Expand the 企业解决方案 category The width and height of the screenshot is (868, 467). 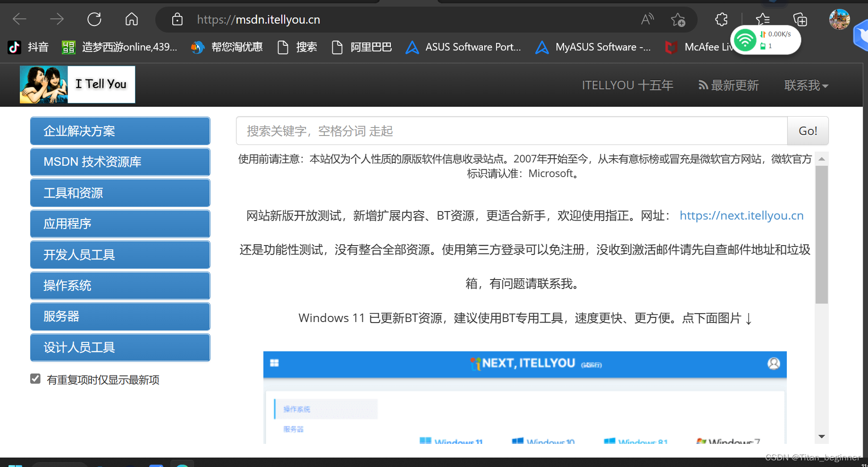click(120, 131)
